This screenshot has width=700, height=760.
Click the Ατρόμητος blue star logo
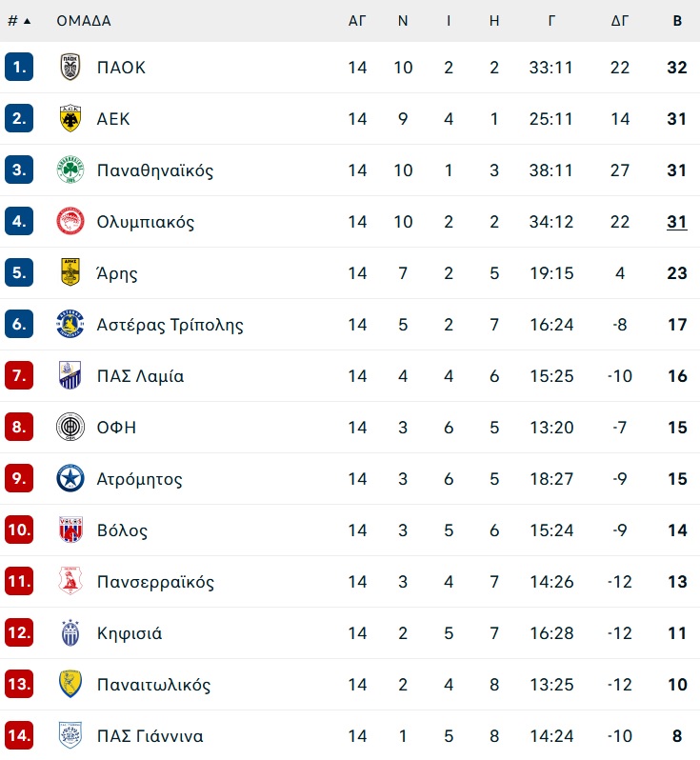tap(70, 478)
